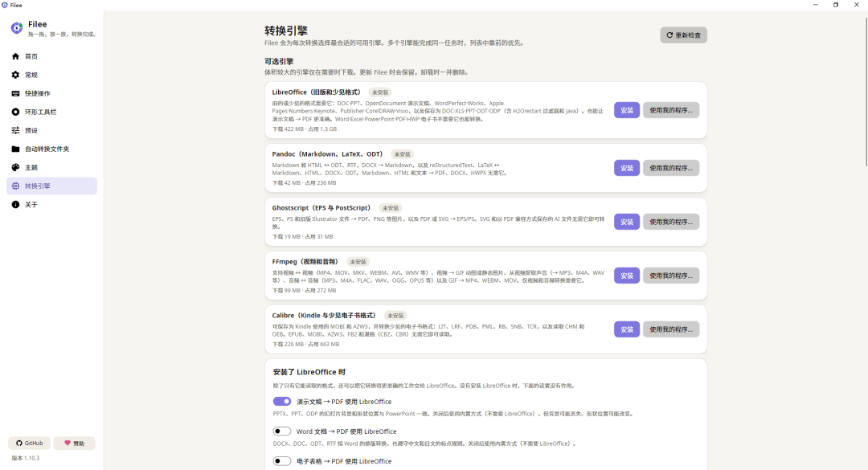868x470 pixels.
Task: Click 使用我的程序 for Pandoc
Action: pos(671,168)
